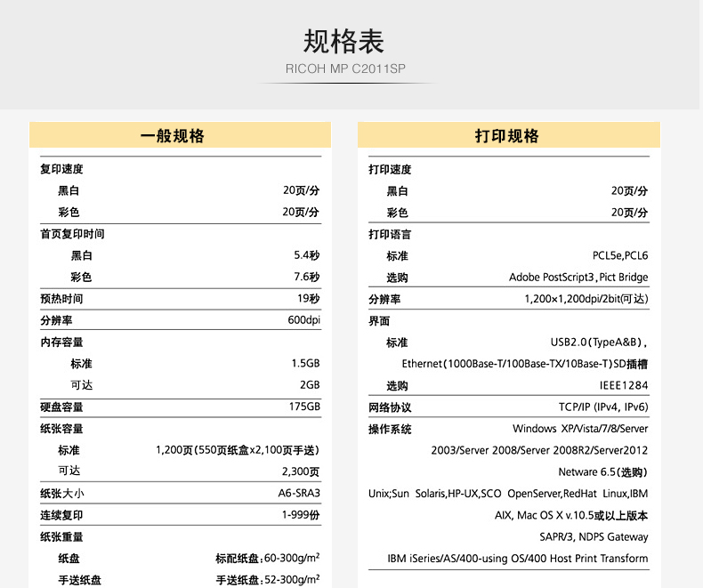Select the 复印速度 row label
703x588 pixels.
coord(61,169)
